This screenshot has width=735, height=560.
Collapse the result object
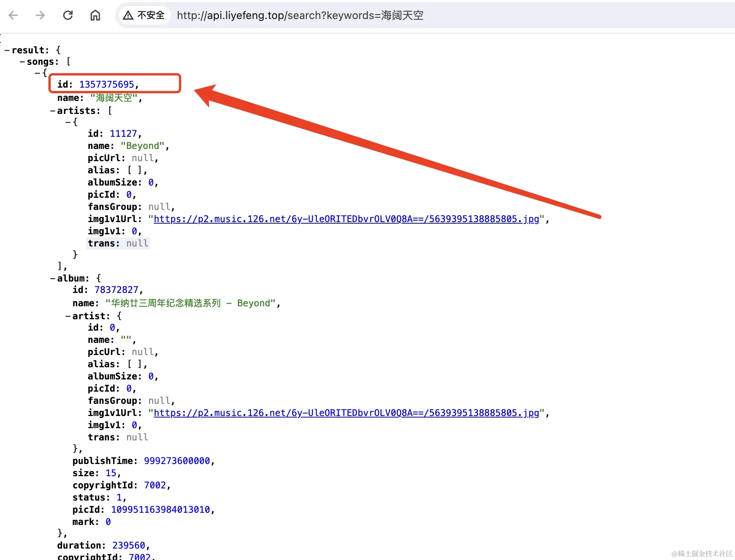click(x=7, y=50)
